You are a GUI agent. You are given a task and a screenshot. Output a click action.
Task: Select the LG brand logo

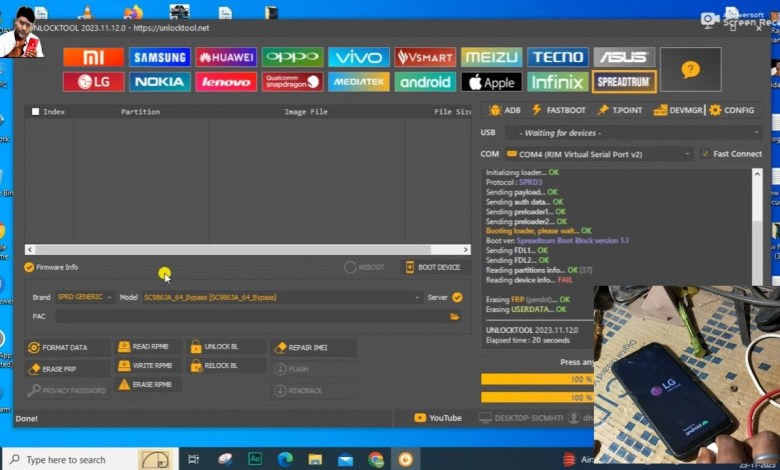(x=94, y=82)
